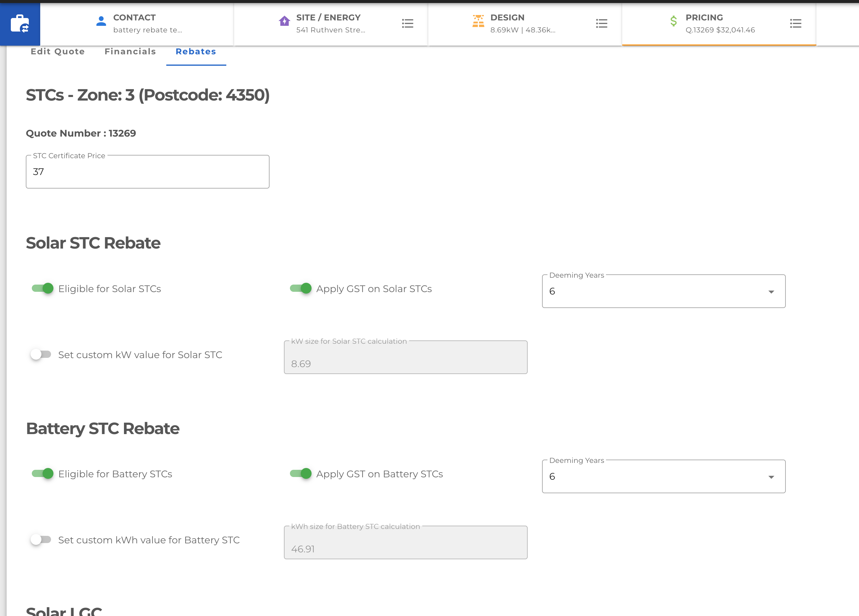Click the Quote Number : 13269 text
Image resolution: width=859 pixels, height=616 pixels.
81,133
